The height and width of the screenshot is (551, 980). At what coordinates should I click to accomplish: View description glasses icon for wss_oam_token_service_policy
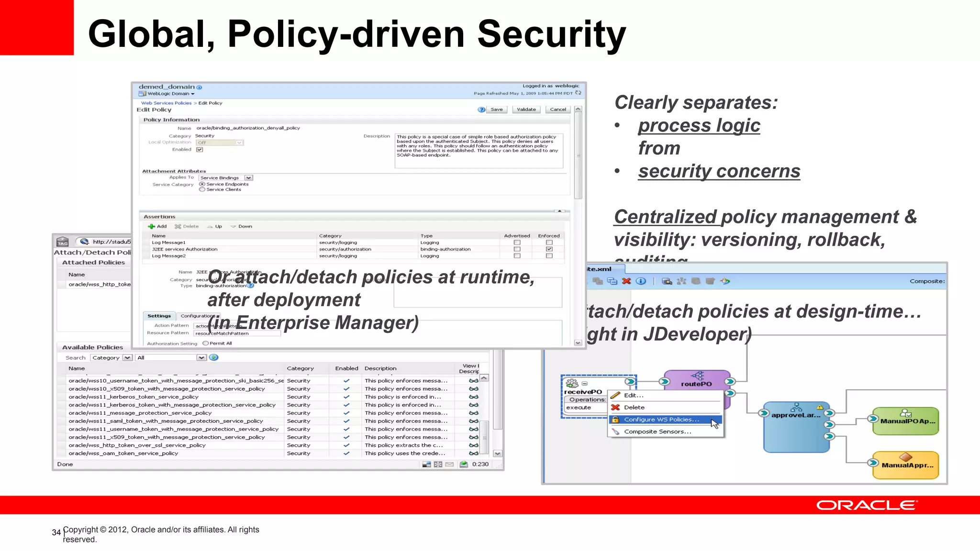tap(473, 453)
